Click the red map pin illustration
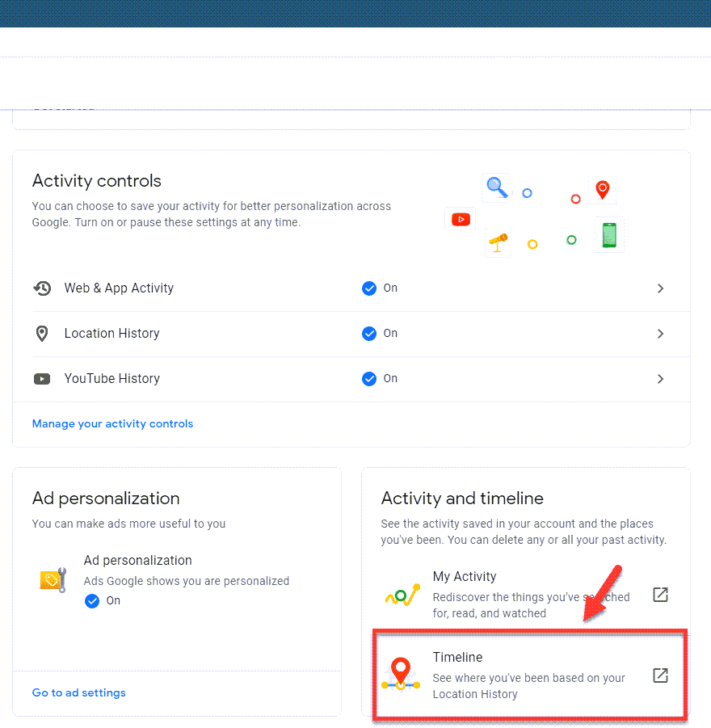Image resolution: width=711 pixels, height=728 pixels. coord(602,189)
